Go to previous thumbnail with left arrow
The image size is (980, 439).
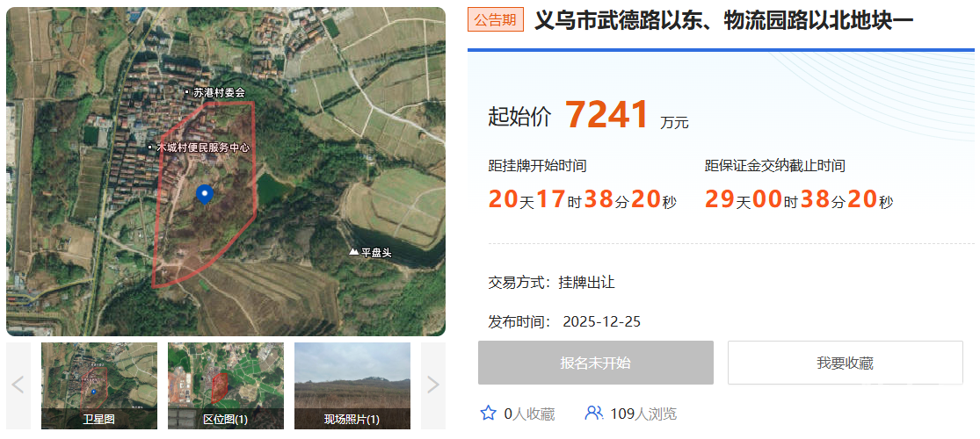(18, 385)
